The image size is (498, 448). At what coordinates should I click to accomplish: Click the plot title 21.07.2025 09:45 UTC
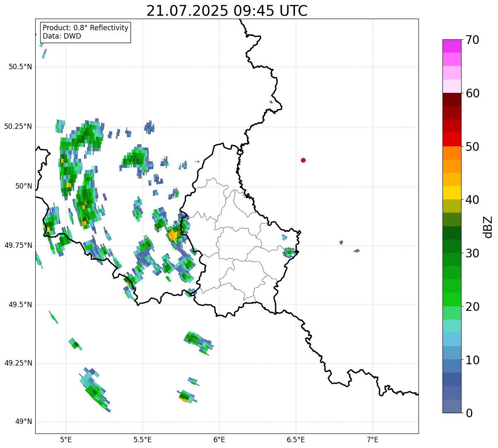click(x=227, y=11)
